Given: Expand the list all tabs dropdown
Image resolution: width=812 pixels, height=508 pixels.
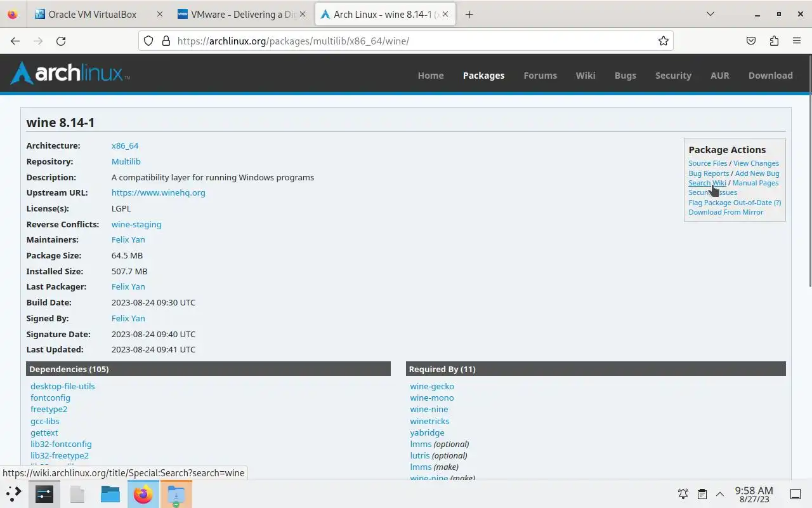Looking at the screenshot, I should tap(710, 14).
